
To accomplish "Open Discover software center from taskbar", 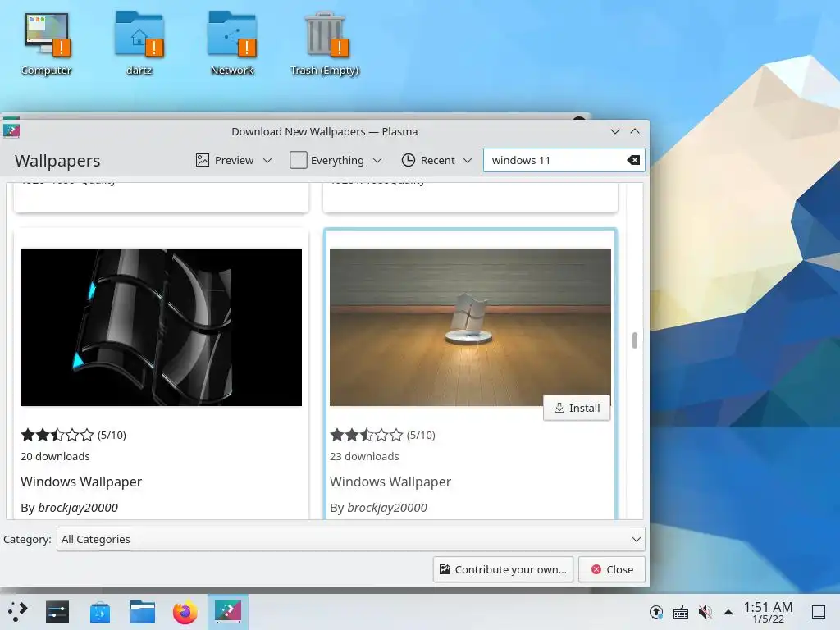I will pyautogui.click(x=99, y=612).
